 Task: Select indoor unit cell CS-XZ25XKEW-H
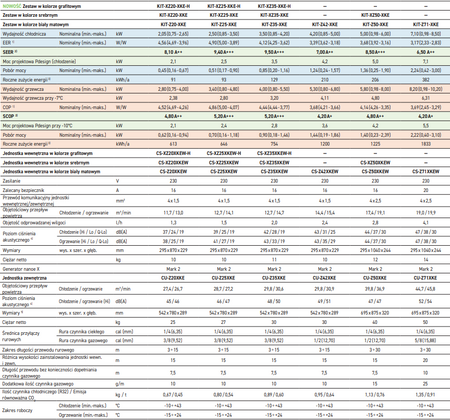[x=224, y=154]
